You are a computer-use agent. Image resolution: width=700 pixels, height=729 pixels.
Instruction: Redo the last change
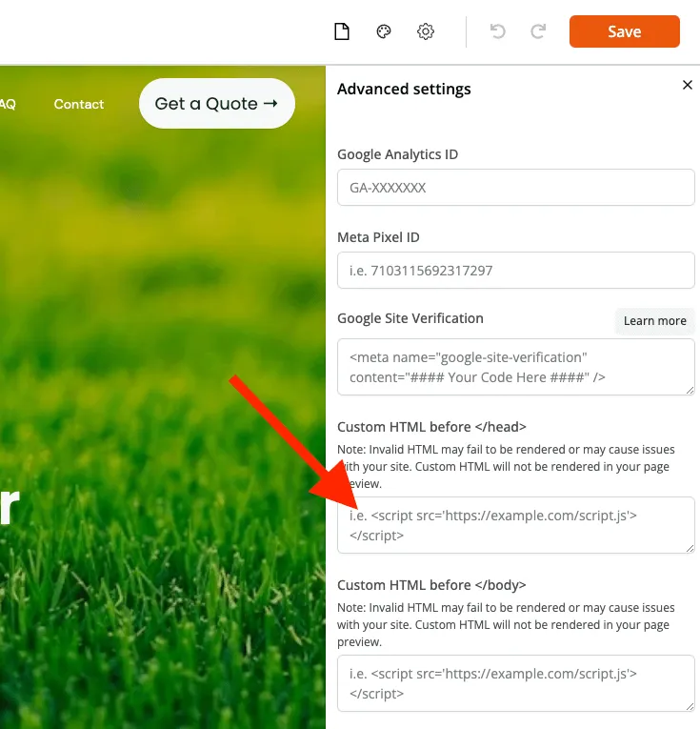pyautogui.click(x=538, y=31)
